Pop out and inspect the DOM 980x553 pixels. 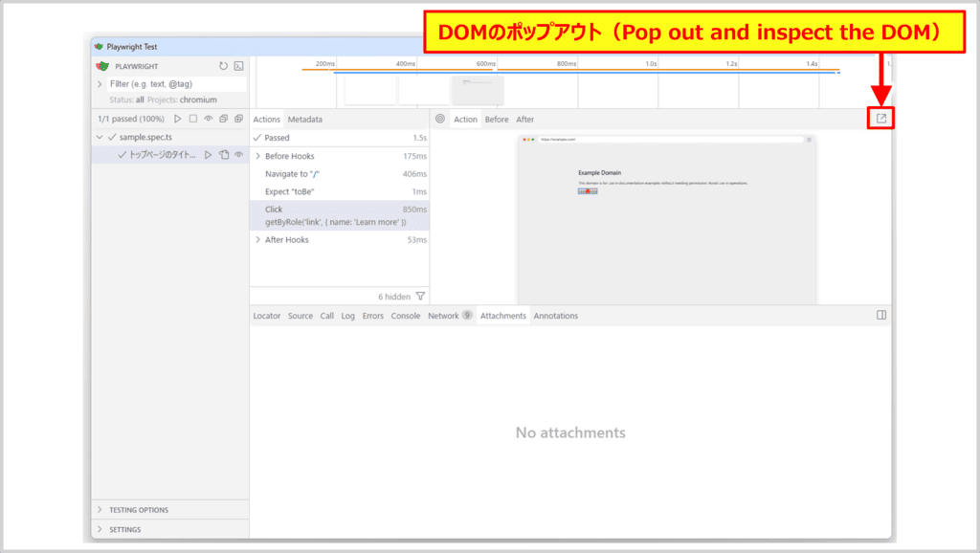[x=881, y=119]
